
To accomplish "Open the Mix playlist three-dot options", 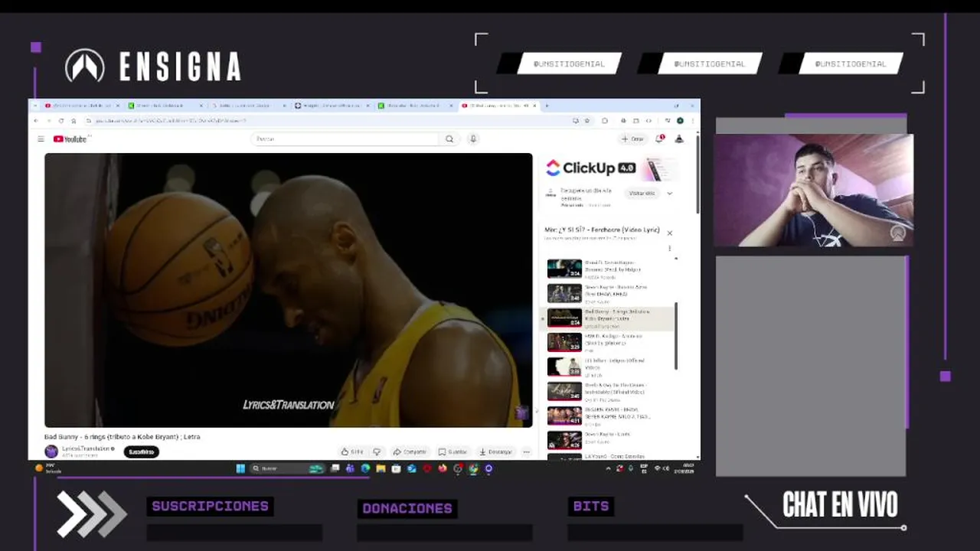I will click(669, 248).
